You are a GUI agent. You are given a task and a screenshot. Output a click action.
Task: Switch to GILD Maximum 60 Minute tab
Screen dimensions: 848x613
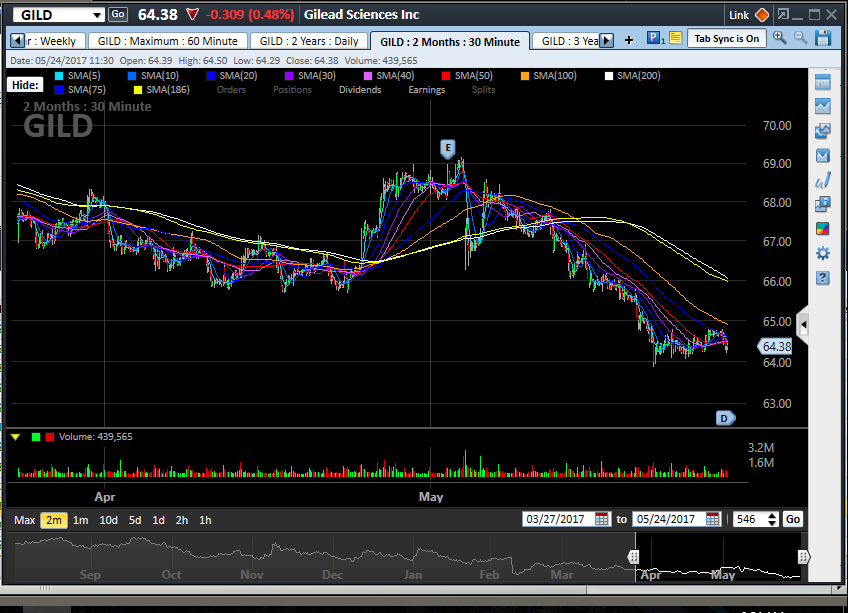click(x=168, y=41)
